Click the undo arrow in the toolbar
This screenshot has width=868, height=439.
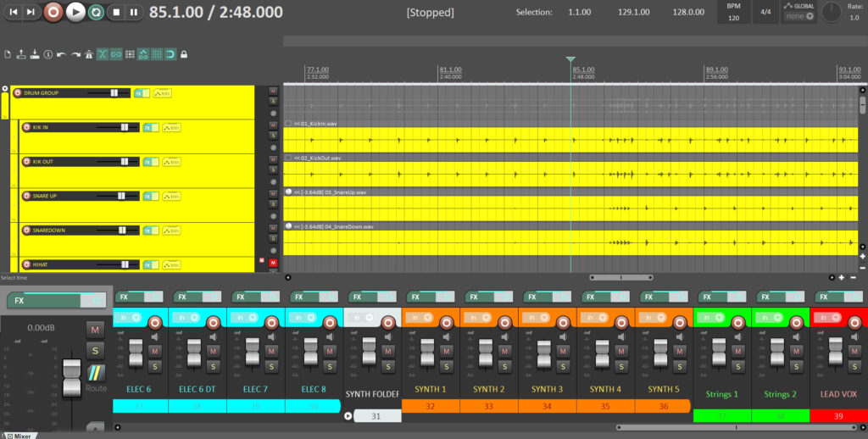tap(61, 54)
